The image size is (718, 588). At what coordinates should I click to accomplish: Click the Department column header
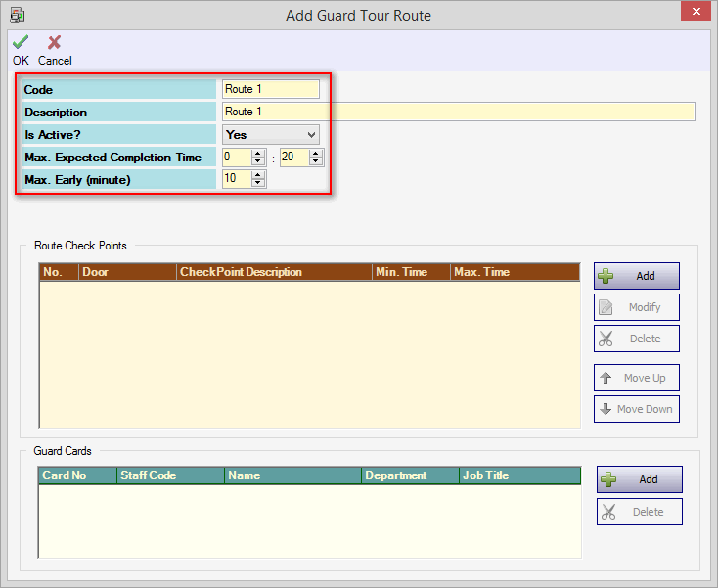410,475
